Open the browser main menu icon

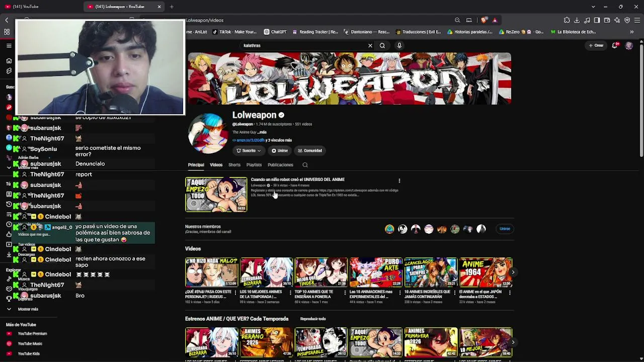pyautogui.click(x=637, y=20)
